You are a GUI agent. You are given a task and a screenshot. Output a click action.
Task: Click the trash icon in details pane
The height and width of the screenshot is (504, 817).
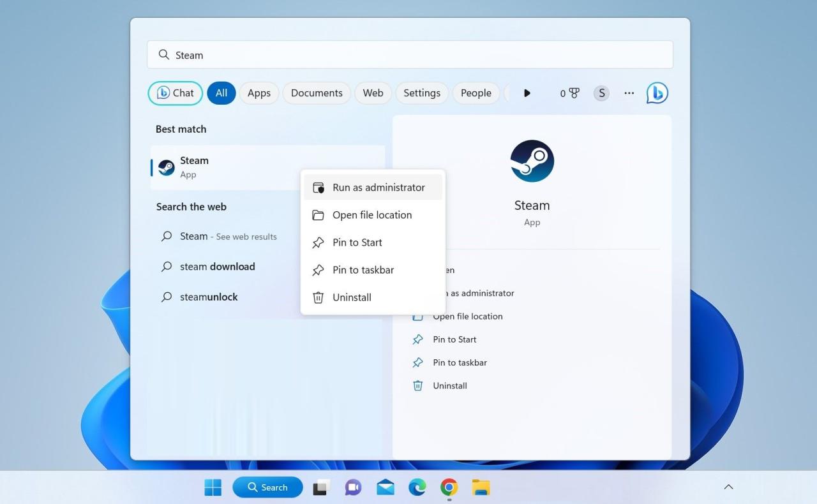(417, 385)
